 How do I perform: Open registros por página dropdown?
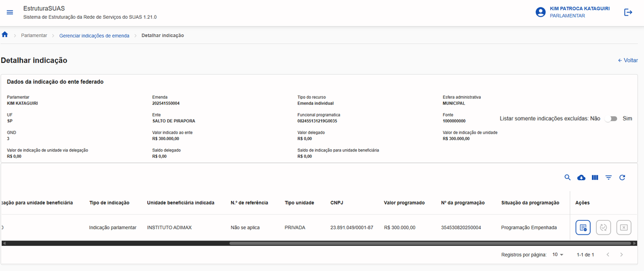[558, 254]
